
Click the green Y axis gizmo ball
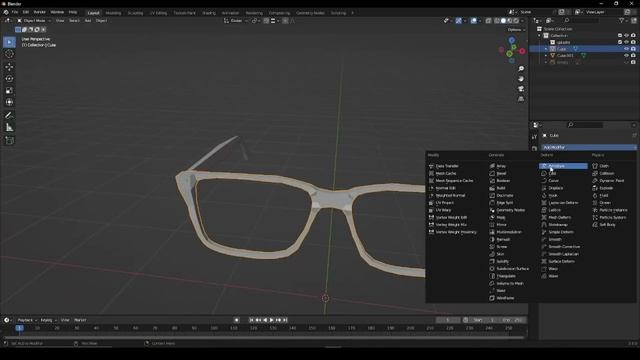(509, 54)
